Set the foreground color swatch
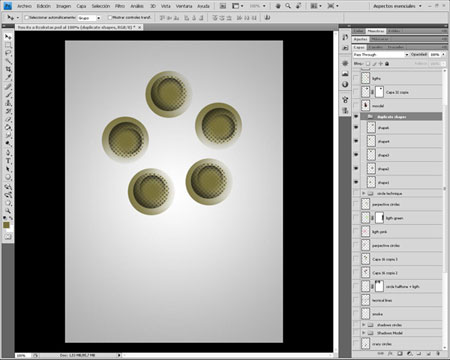This screenshot has width=450, height=360. point(6,225)
